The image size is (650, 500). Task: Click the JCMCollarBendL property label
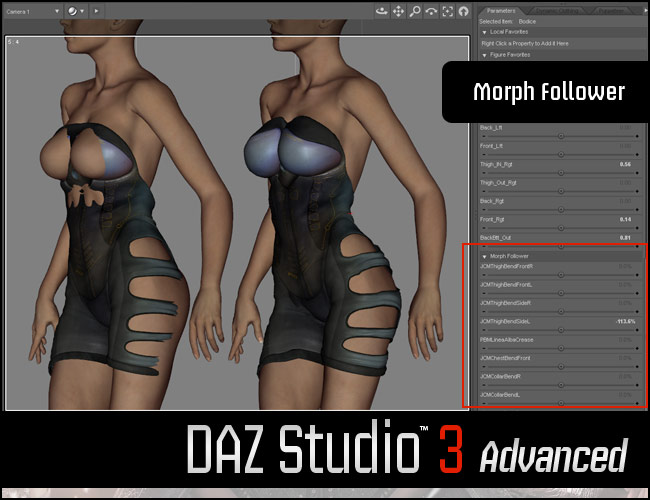[x=500, y=395]
